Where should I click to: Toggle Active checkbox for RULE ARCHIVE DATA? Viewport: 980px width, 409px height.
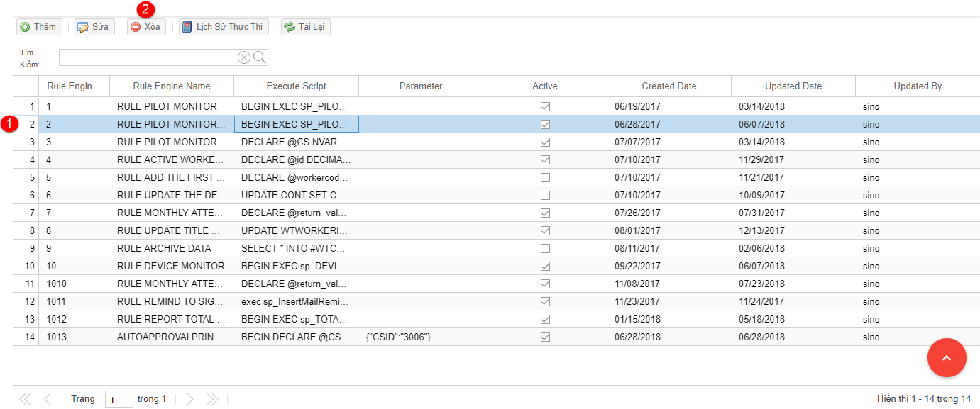pos(545,249)
